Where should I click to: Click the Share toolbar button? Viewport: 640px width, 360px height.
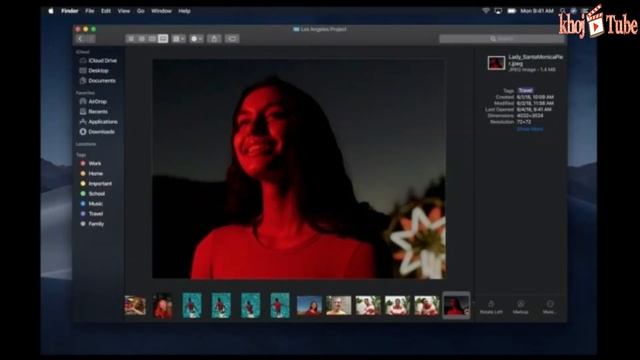point(214,39)
